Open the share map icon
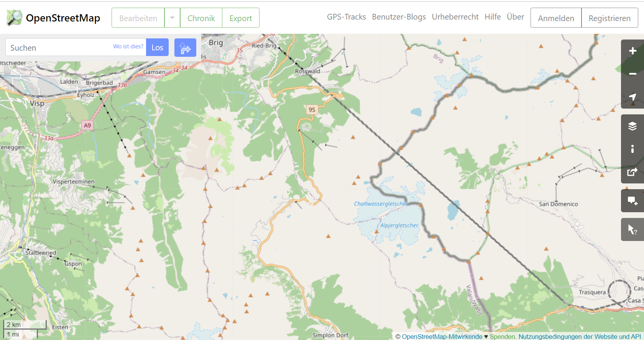Screen dimensions: 644x340 (632, 172)
